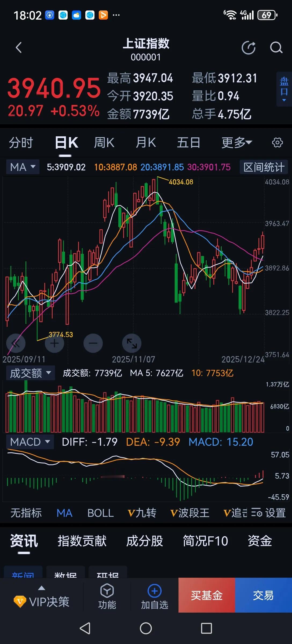Open the MACD indicator dropdown
The image size is (292, 644).
point(30,442)
